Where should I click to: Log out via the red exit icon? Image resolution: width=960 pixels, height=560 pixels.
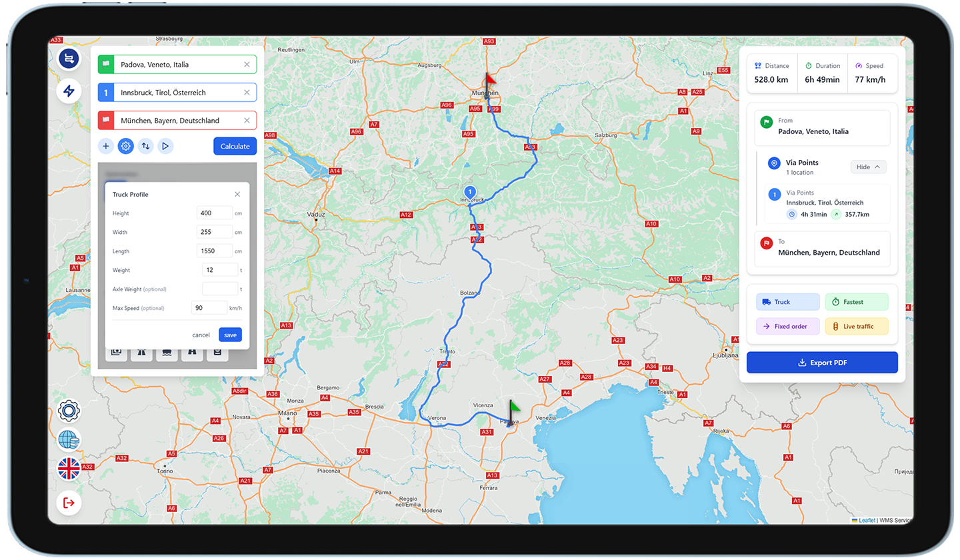click(69, 503)
